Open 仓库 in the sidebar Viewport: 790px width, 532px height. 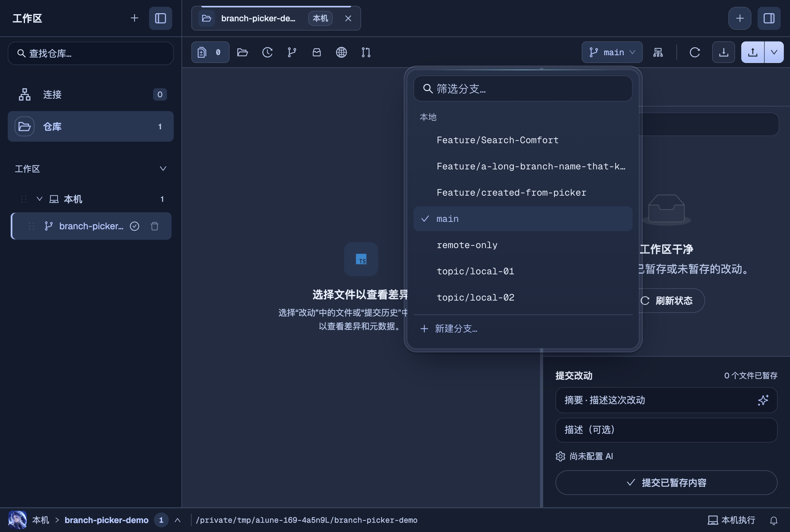[x=90, y=127]
